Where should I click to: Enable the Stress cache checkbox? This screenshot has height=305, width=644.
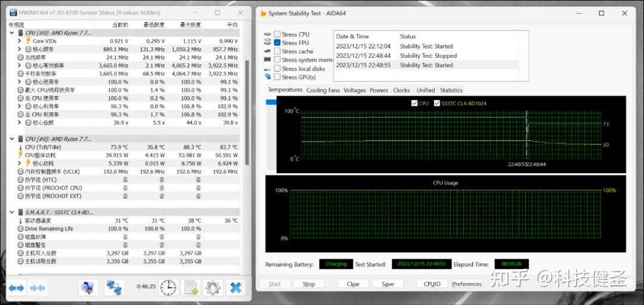277,51
